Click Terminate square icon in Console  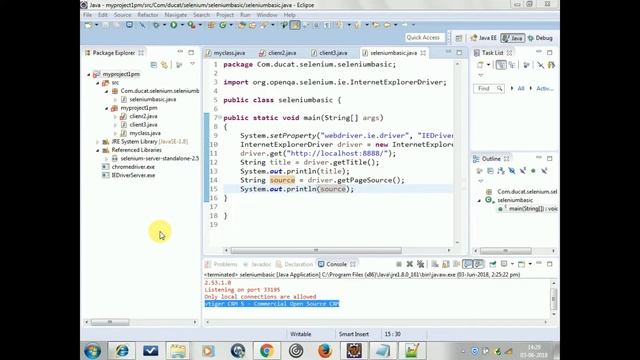(399, 264)
